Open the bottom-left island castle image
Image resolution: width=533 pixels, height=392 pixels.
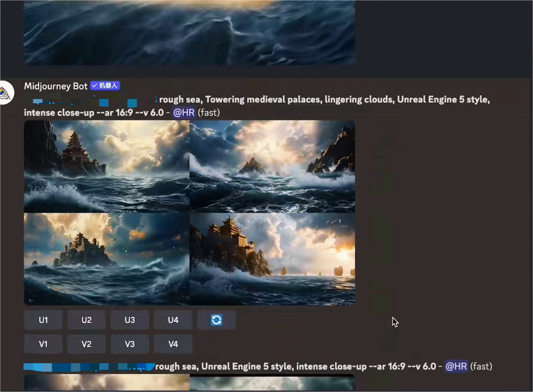click(106, 259)
